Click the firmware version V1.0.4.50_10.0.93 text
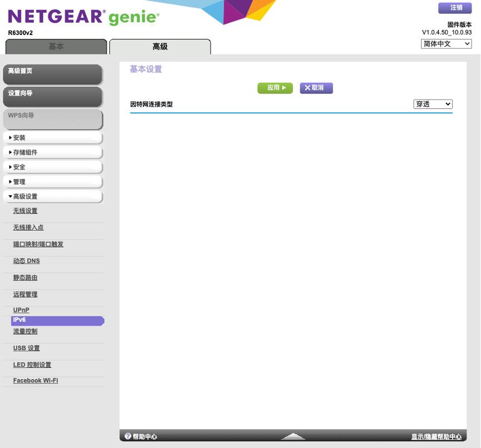The height and width of the screenshot is (448, 481). (447, 32)
